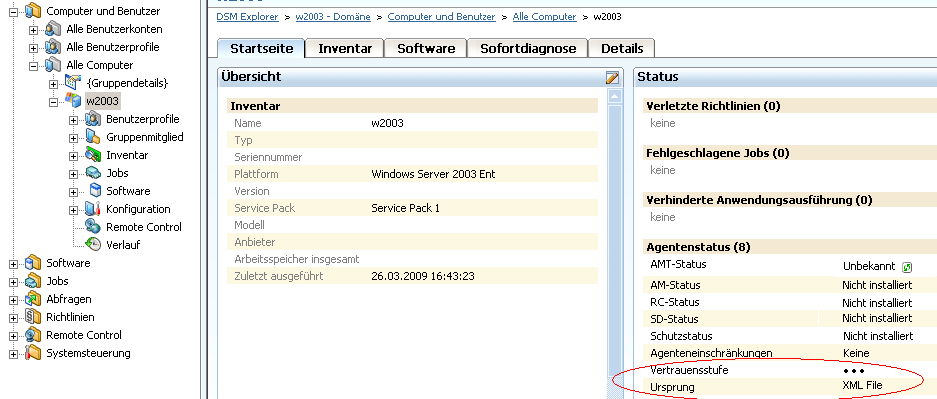937x399 pixels.
Task: Collapse the Computer und Benutzer node
Action: click(x=14, y=12)
